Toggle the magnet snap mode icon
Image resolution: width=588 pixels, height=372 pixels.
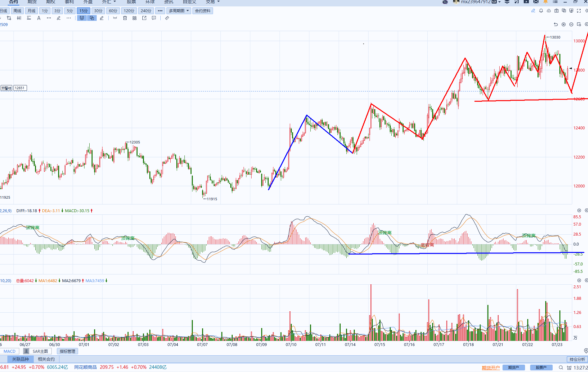click(82, 18)
